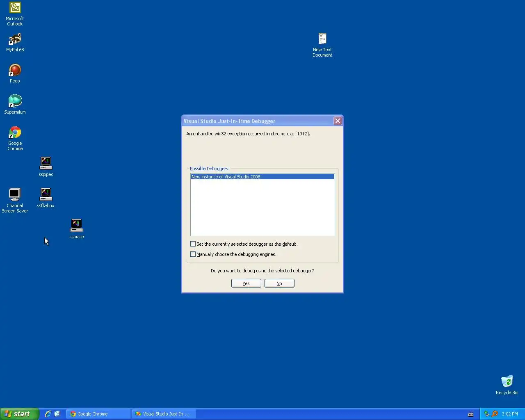The image size is (525, 420).
Task: Confirm debugging with the Yes button
Action: [x=246, y=283]
